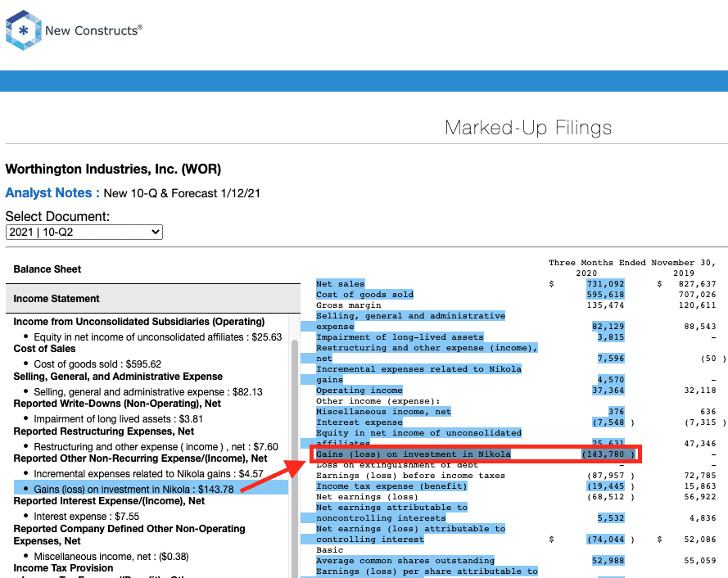Click the highlighted value 37,364

pyautogui.click(x=608, y=391)
